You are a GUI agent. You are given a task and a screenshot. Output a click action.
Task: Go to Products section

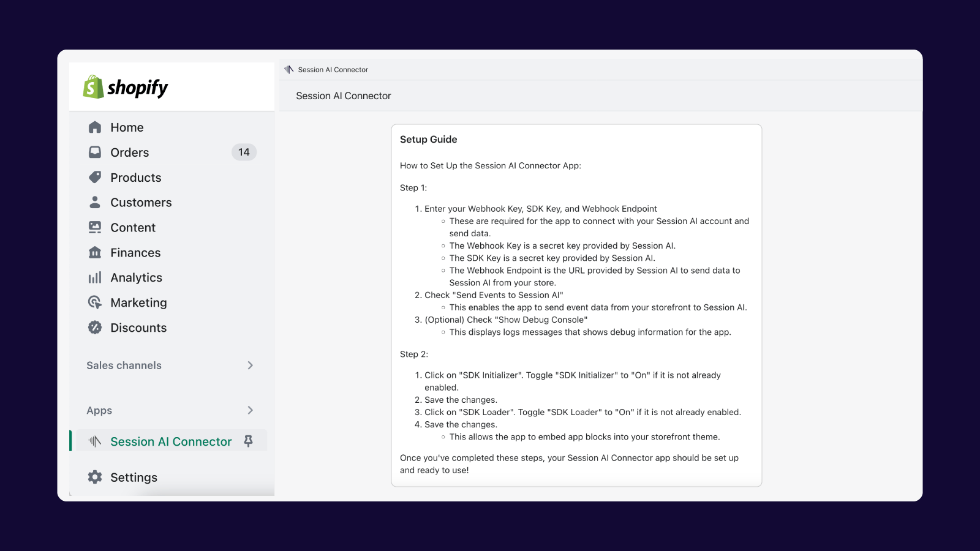pyautogui.click(x=136, y=178)
